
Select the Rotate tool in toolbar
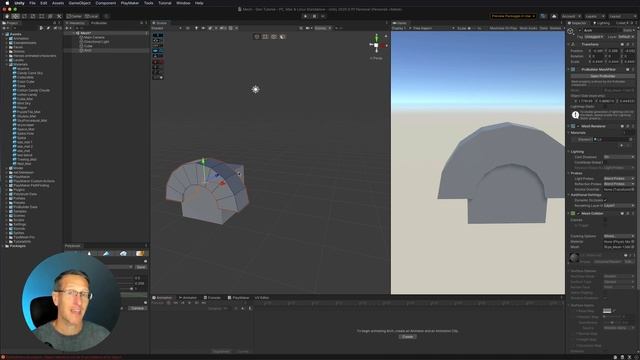(24, 16)
